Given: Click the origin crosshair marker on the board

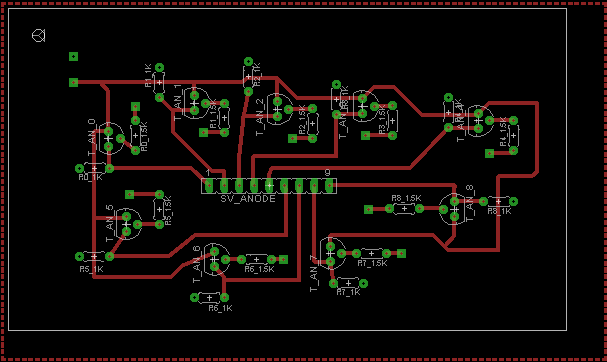Looking at the screenshot, I should click(x=38, y=36).
